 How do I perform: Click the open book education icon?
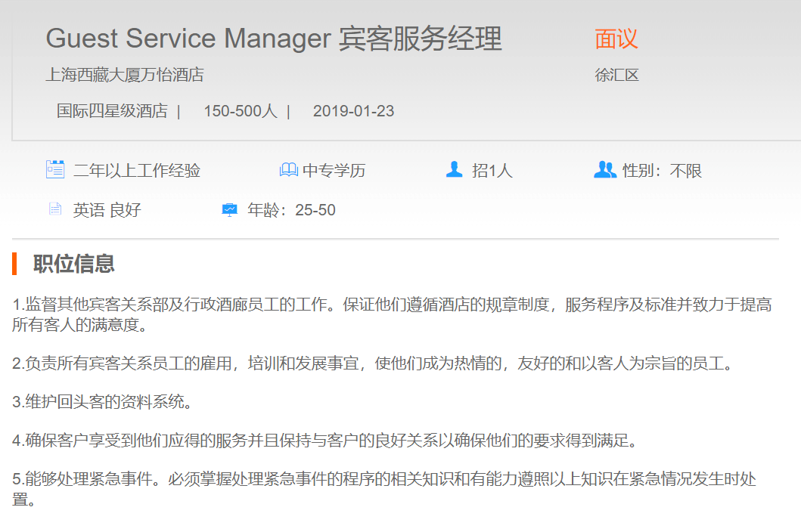[x=288, y=170]
